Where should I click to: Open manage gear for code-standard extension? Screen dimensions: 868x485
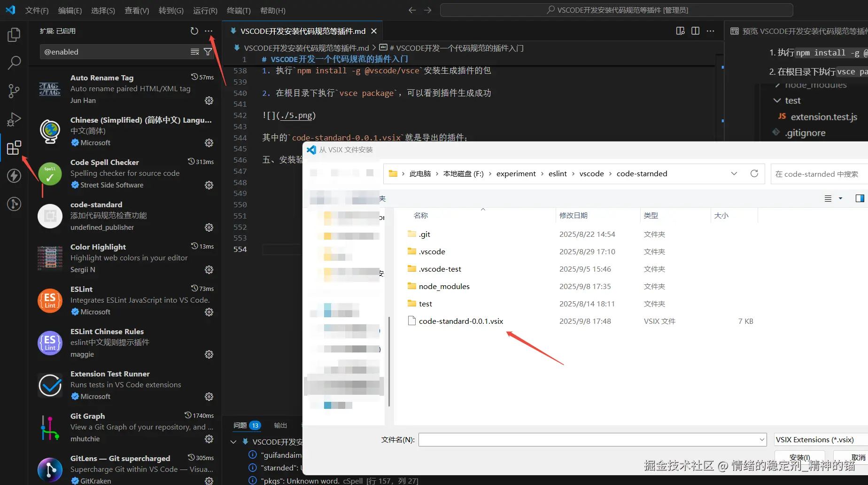pyautogui.click(x=209, y=227)
